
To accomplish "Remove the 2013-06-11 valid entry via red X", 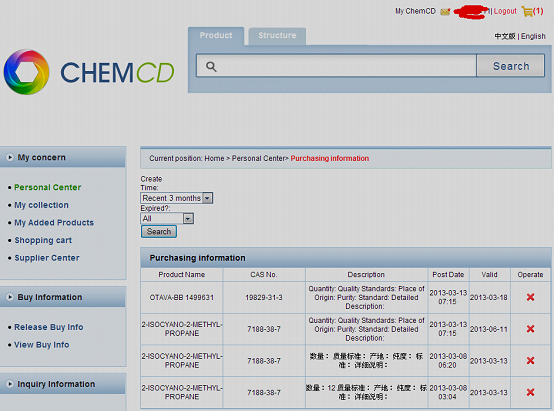I will 530,329.
